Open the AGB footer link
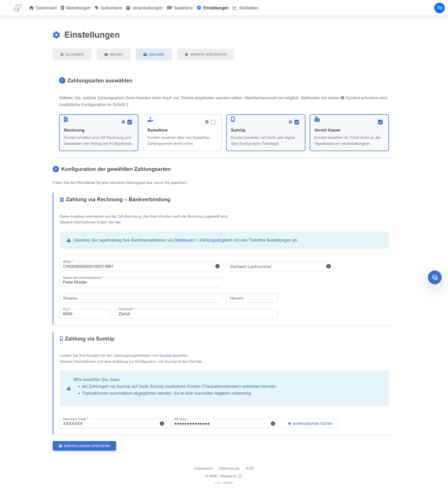This screenshot has height=489, width=448. click(250, 468)
